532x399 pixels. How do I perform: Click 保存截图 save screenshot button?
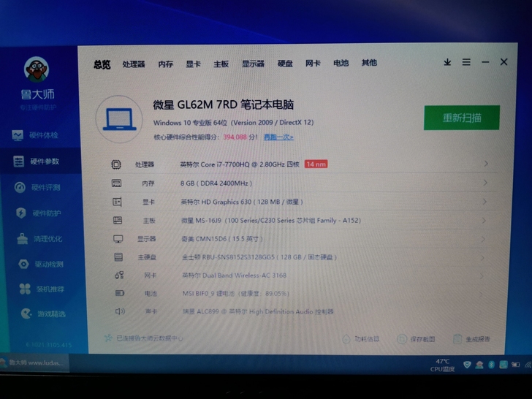416,339
